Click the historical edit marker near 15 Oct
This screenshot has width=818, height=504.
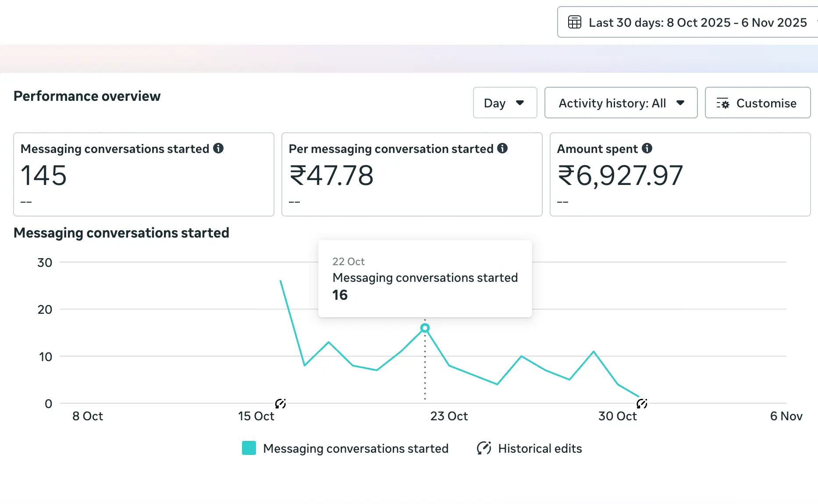pyautogui.click(x=281, y=404)
